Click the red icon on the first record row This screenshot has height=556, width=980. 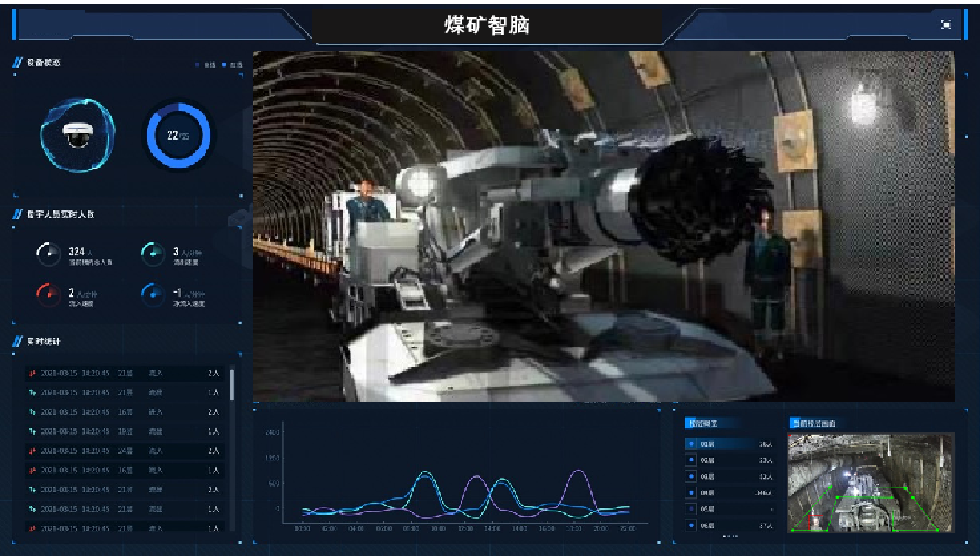32,372
